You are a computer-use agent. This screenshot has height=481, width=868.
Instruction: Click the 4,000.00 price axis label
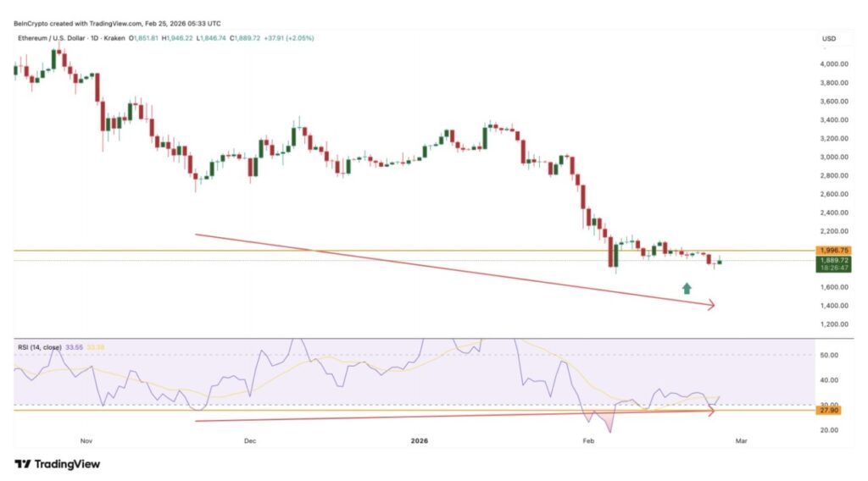point(834,64)
